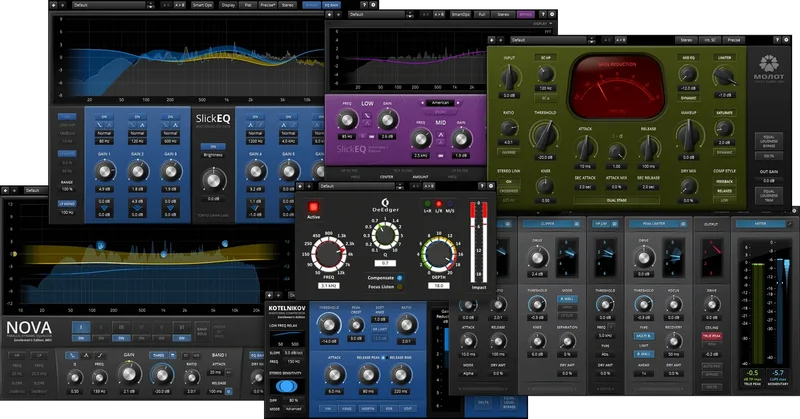This screenshot has width=800, height=419.
Task: Select Nova band I tab
Action: tap(81, 327)
